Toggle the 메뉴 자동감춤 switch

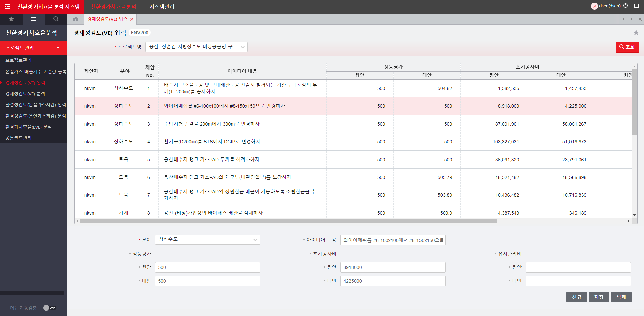tap(49, 308)
